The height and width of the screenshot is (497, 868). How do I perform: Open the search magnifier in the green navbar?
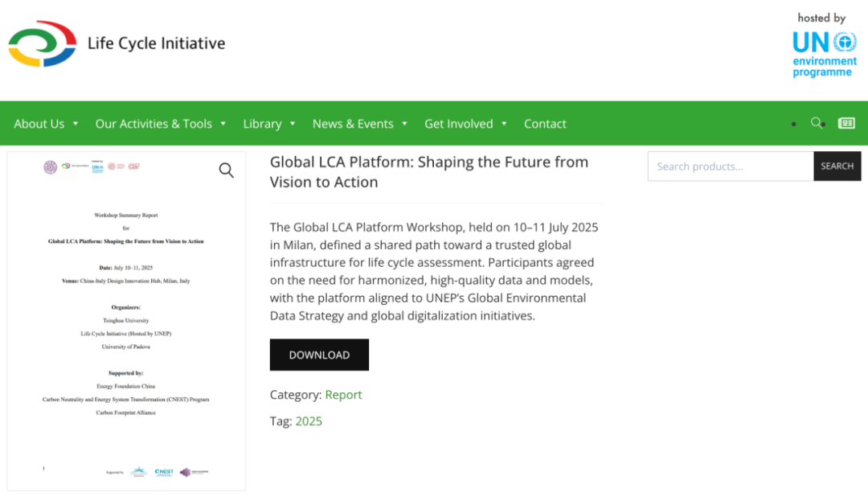(x=817, y=123)
